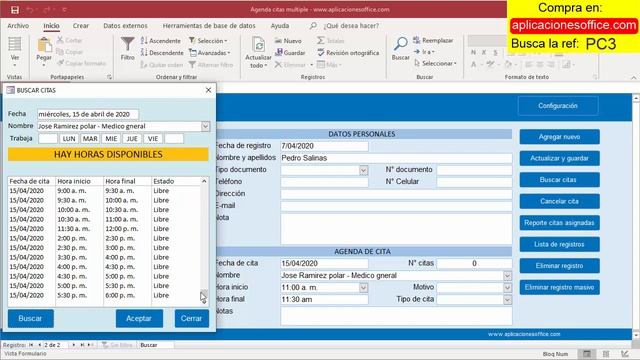This screenshot has height=360, width=640.
Task: Run Revisión ortográfica spell check
Action: (348, 53)
